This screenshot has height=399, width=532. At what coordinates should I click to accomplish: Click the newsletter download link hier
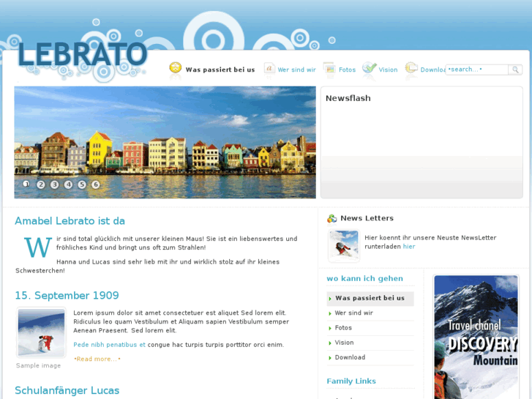[409, 247]
